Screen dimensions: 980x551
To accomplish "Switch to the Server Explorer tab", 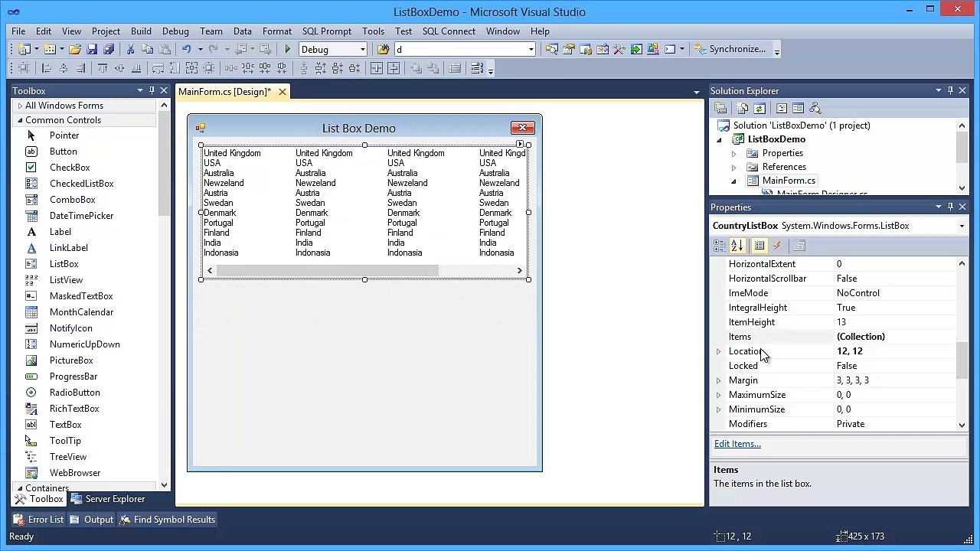I will point(107,499).
